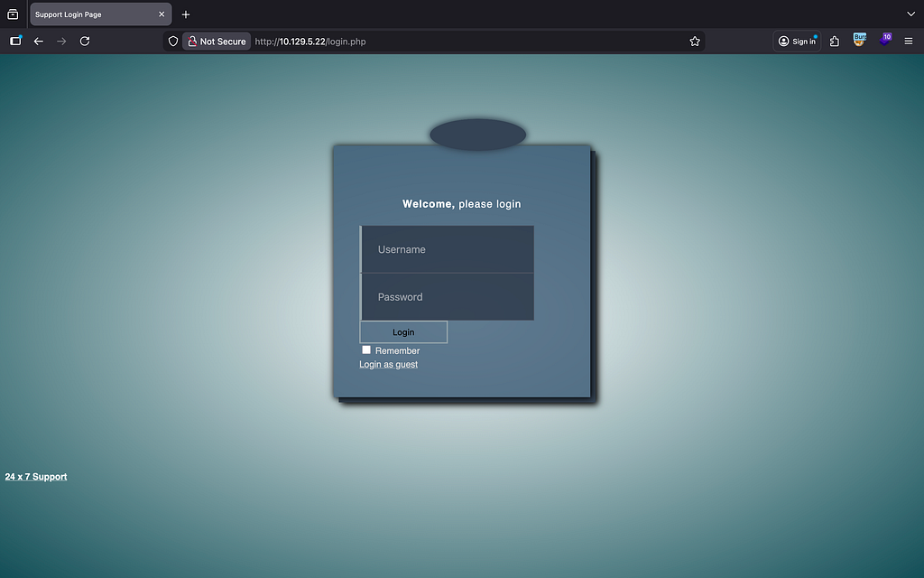The image size is (924, 578).
Task: Go back with the back arrow
Action: pyautogui.click(x=38, y=42)
